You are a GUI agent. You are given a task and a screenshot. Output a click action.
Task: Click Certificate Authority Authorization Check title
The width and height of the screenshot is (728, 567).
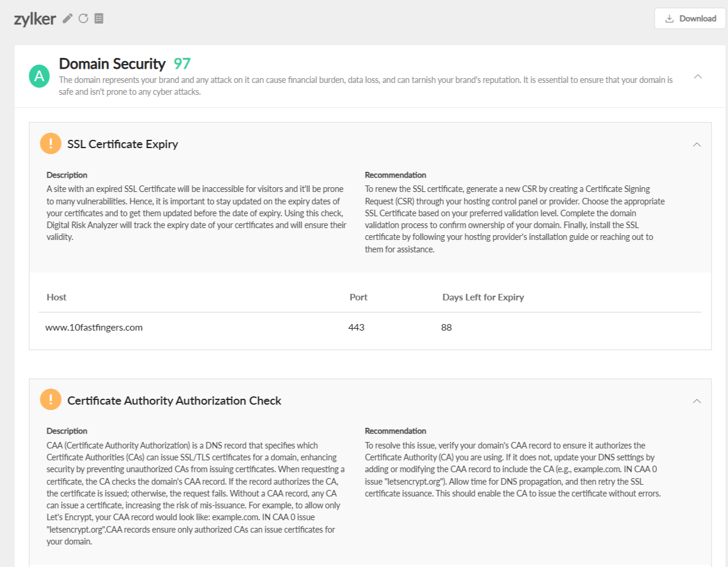coord(174,401)
